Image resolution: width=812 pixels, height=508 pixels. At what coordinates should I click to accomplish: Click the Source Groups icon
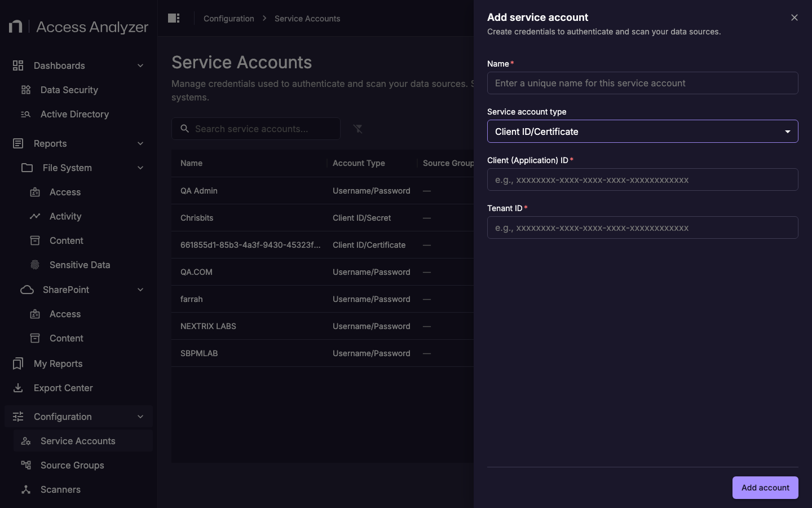coord(25,465)
